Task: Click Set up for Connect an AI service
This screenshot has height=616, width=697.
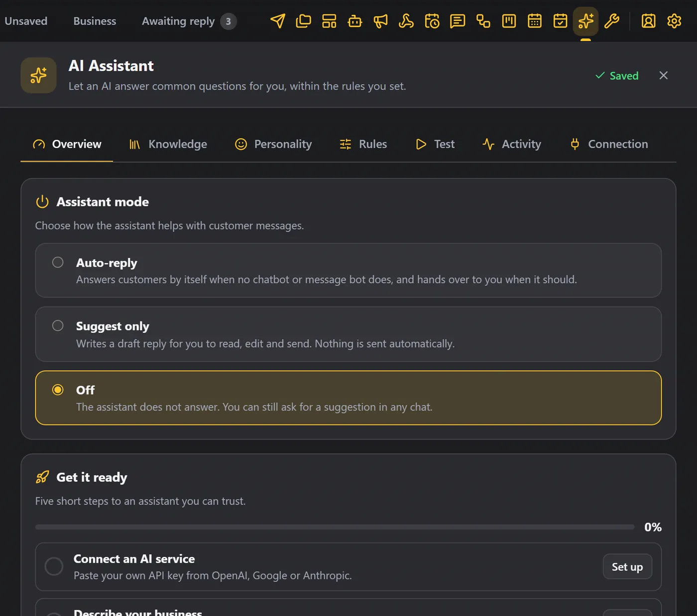Action: pyautogui.click(x=627, y=567)
